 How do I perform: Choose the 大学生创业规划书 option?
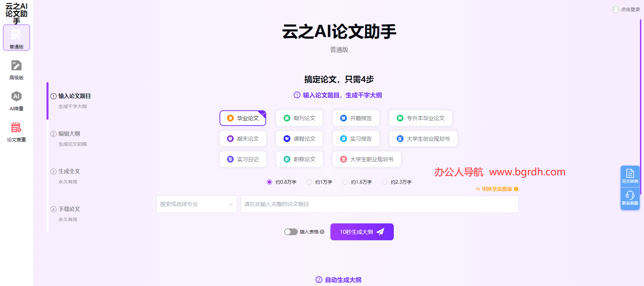point(423,139)
